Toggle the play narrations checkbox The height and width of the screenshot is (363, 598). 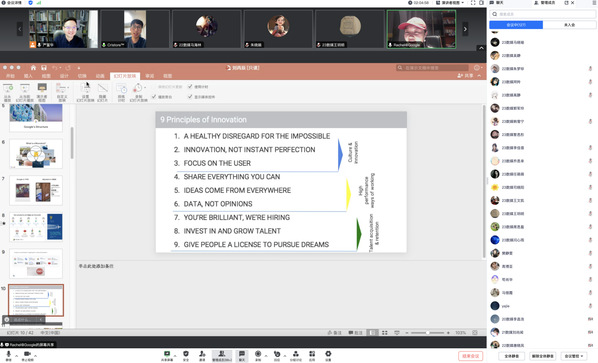(x=154, y=96)
